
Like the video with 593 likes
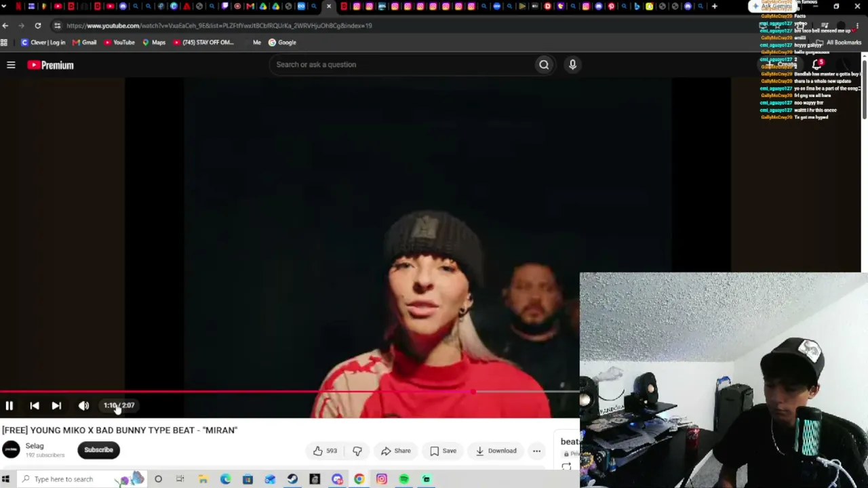tap(325, 451)
